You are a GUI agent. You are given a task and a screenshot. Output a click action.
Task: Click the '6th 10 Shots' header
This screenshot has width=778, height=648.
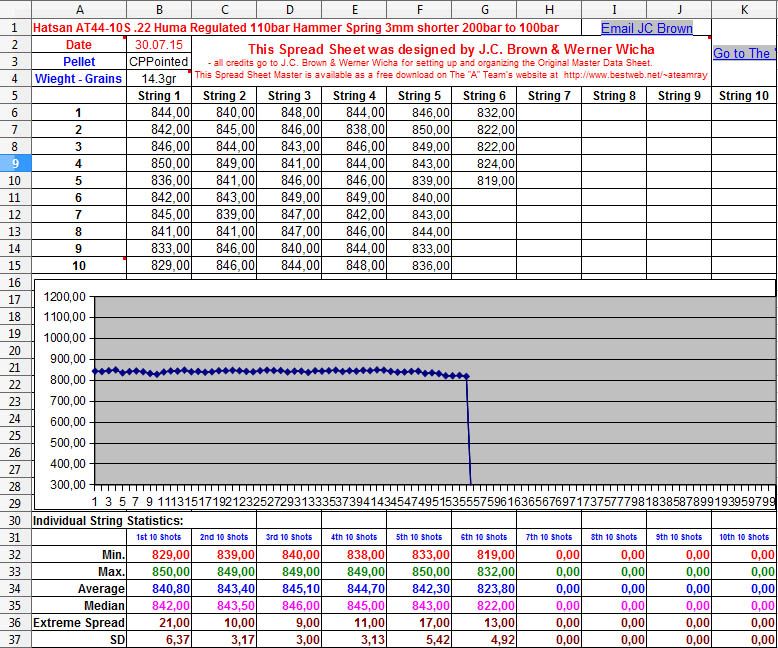click(484, 537)
